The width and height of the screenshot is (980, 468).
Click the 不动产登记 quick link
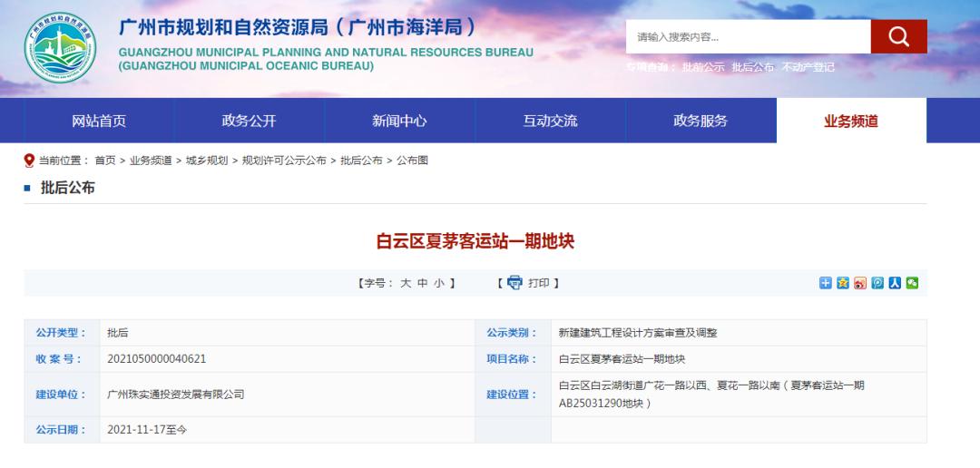pyautogui.click(x=808, y=68)
